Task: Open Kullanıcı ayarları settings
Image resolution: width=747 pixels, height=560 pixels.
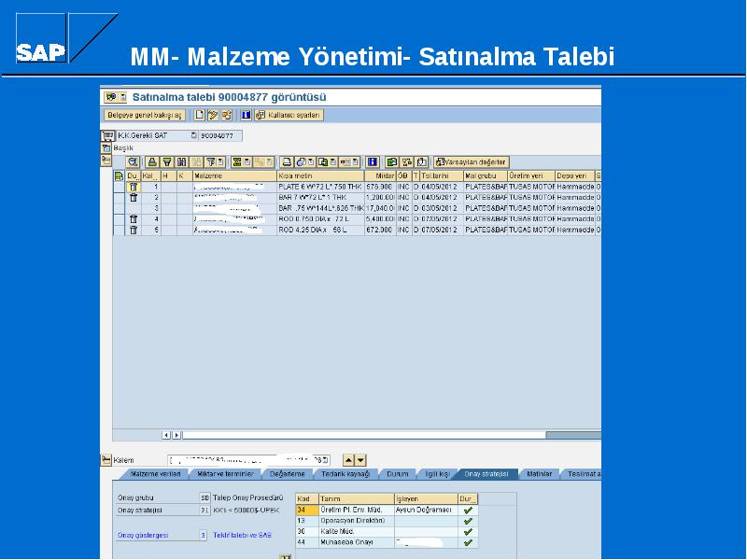Action: [x=289, y=115]
